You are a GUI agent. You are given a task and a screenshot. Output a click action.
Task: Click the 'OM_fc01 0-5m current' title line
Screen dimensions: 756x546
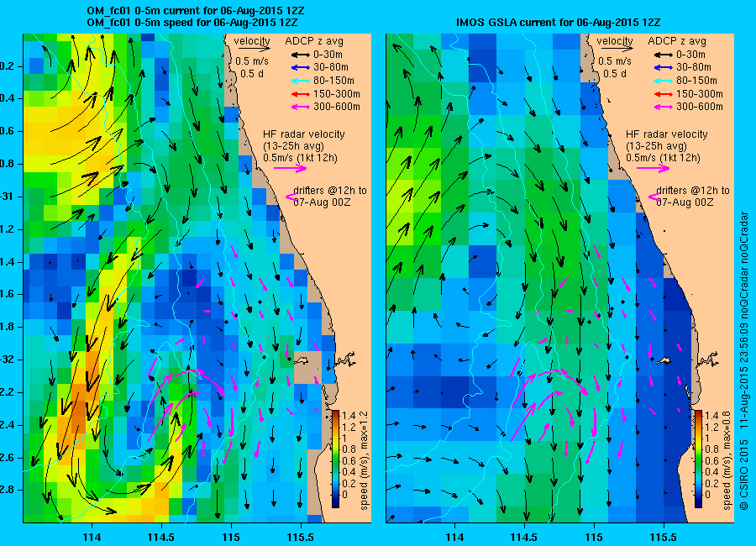pyautogui.click(x=196, y=11)
